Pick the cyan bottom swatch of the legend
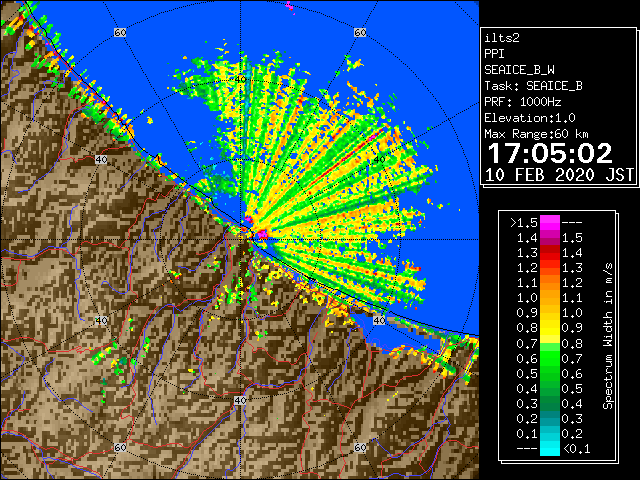 tap(550, 448)
